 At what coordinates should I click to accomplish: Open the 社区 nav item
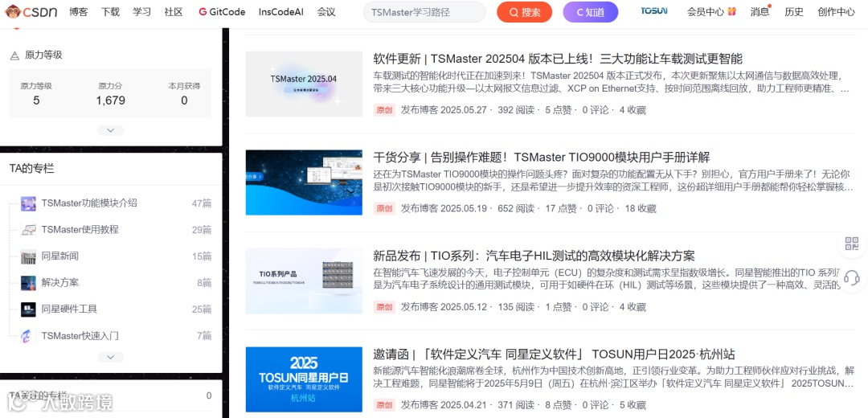pos(174,11)
